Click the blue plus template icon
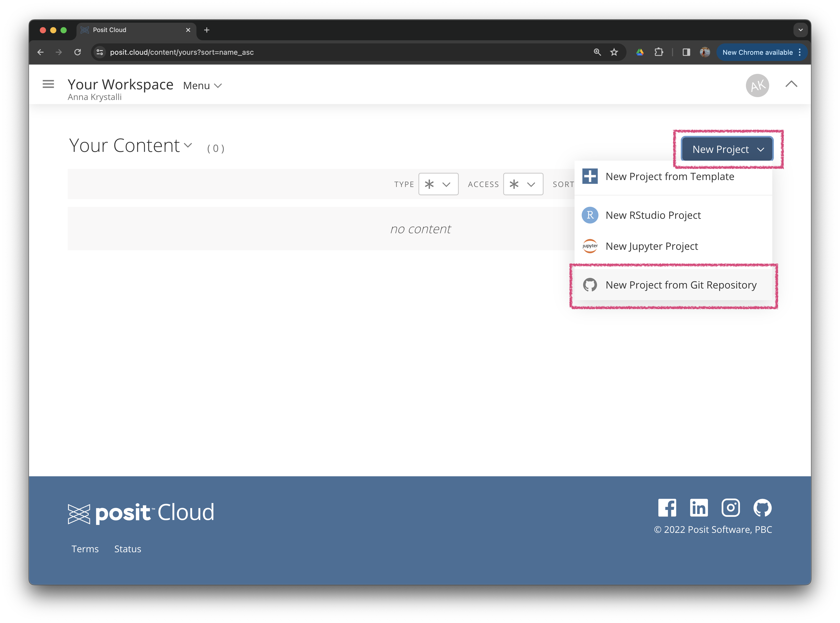840x623 pixels. click(x=590, y=176)
